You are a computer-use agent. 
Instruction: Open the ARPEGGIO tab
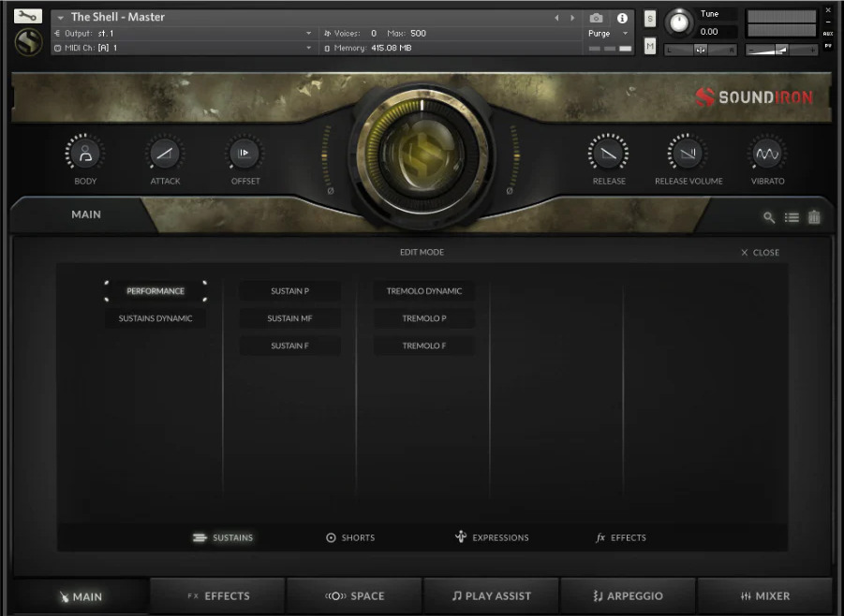tap(628, 595)
